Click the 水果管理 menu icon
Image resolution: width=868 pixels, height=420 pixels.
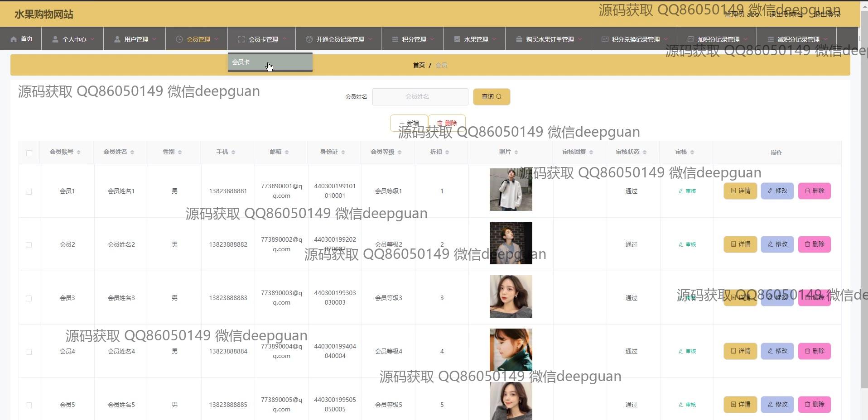(457, 40)
